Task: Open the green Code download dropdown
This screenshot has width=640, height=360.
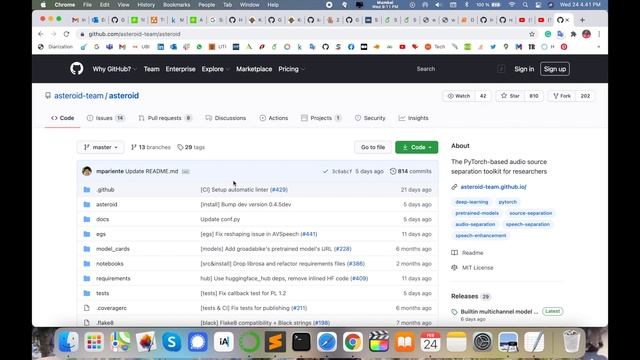Action: click(416, 147)
